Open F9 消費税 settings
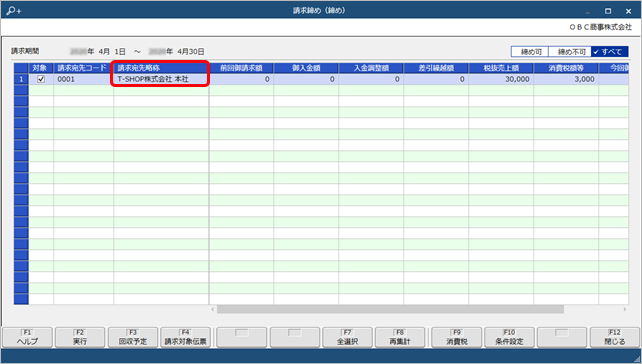 pos(457,337)
